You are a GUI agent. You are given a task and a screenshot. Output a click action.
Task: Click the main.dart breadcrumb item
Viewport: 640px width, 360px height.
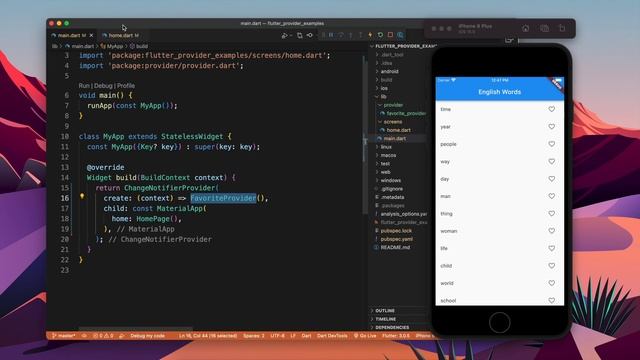80,46
